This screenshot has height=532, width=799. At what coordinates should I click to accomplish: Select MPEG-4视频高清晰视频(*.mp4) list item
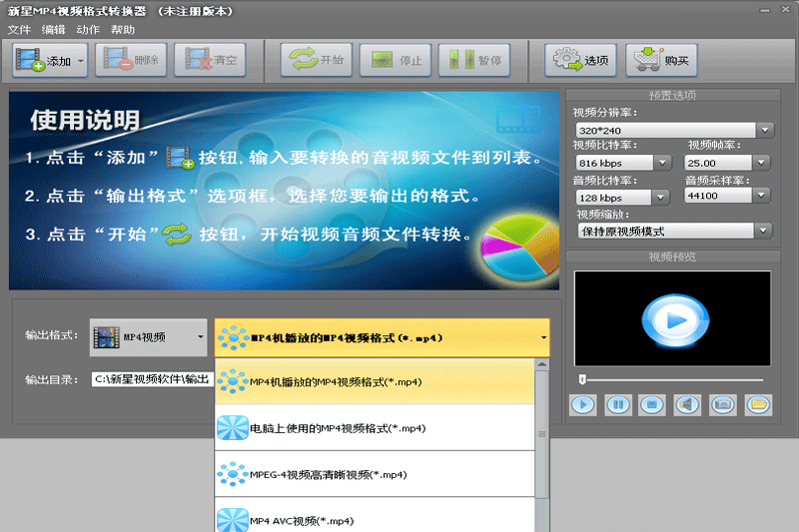click(x=375, y=474)
